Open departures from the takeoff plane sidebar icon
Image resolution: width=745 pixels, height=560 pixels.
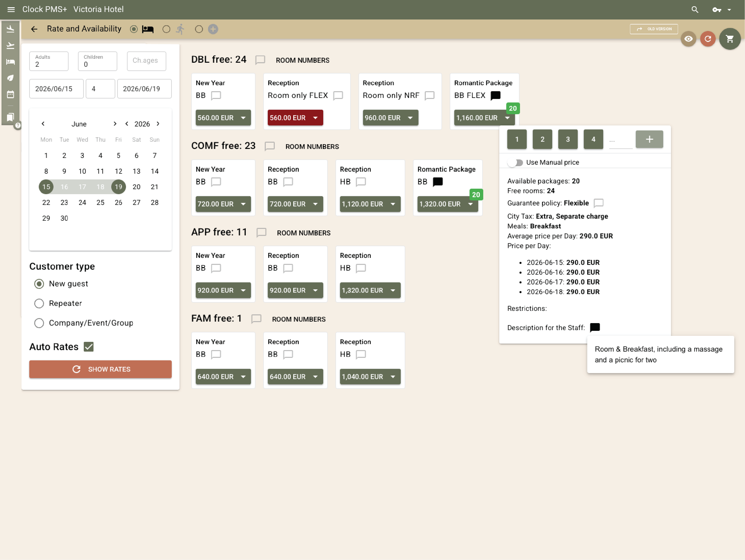10,45
